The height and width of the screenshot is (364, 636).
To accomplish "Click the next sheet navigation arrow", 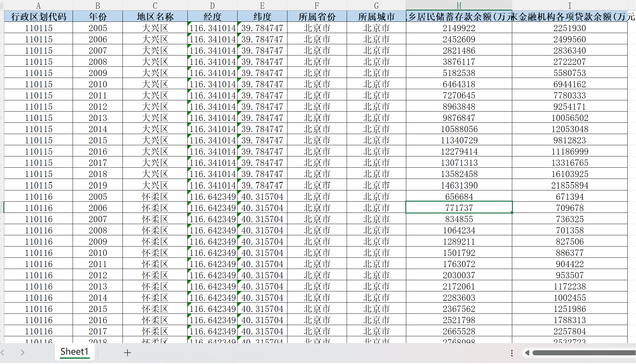I will click(22, 352).
